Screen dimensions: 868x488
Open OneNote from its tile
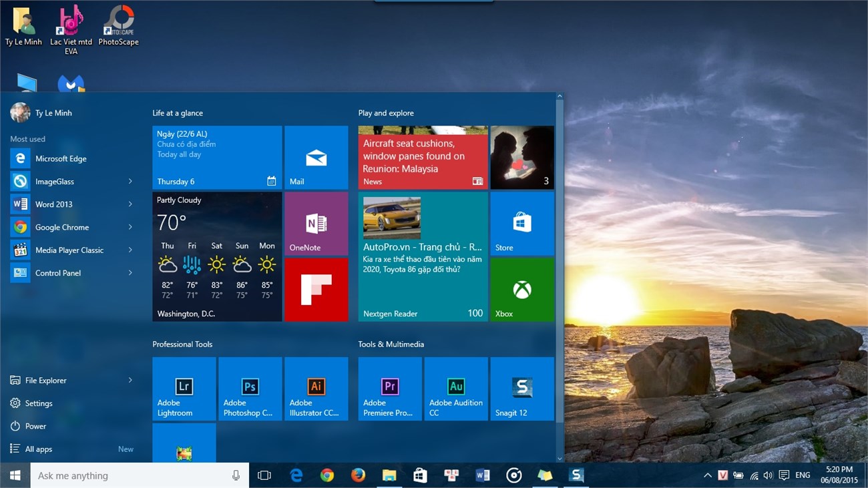316,223
